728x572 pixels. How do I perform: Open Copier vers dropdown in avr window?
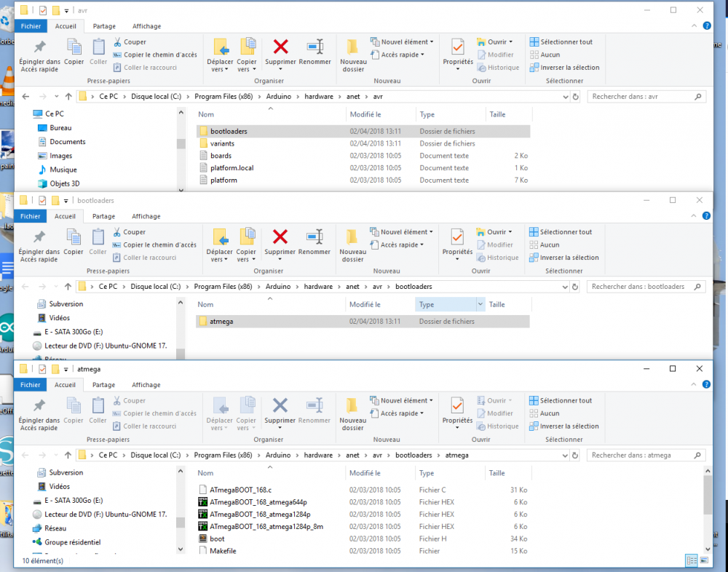click(247, 65)
